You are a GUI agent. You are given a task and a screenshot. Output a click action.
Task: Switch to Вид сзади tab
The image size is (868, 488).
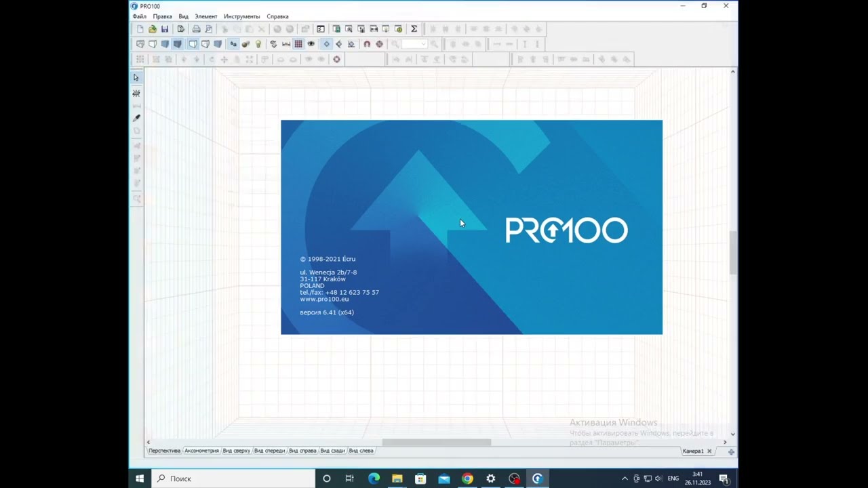pos(333,451)
